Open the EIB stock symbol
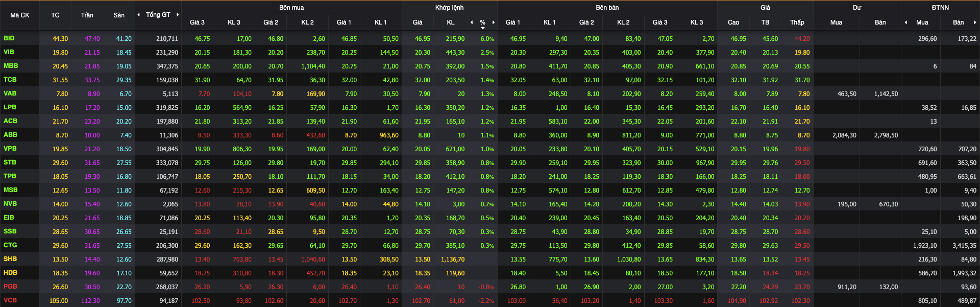Viewport: 980px width, 307px height. click(9, 218)
